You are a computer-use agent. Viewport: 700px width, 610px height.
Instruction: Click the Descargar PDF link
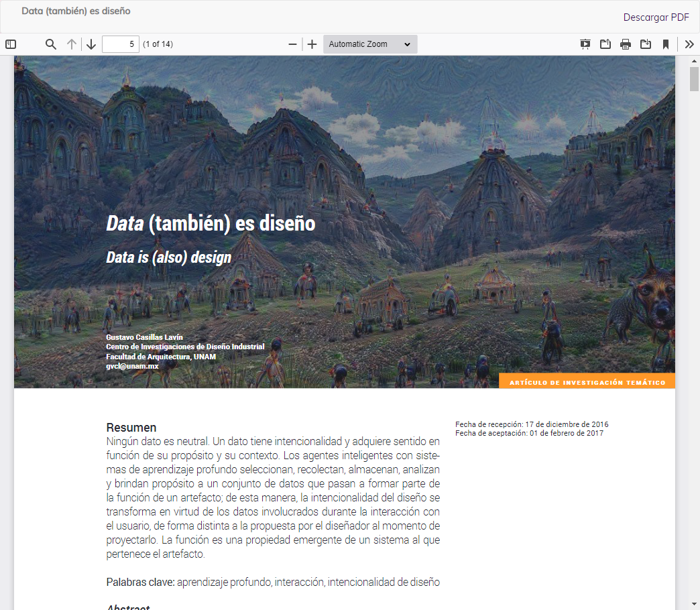pos(656,17)
